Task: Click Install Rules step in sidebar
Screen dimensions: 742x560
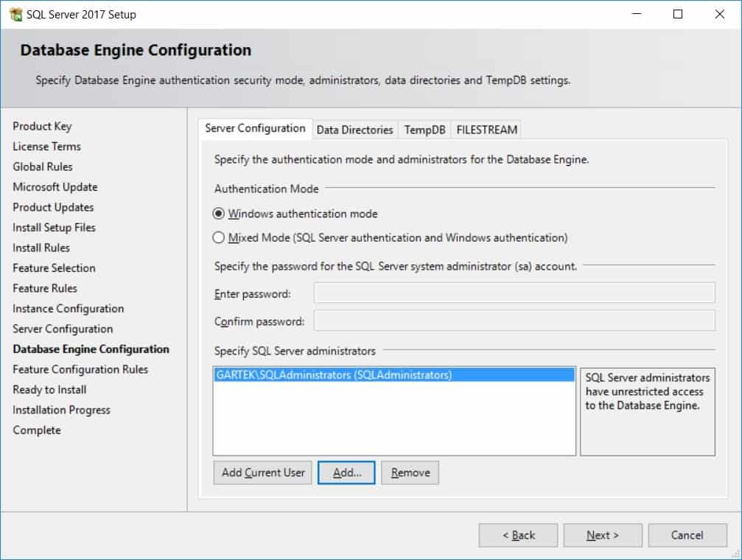Action: 41,248
